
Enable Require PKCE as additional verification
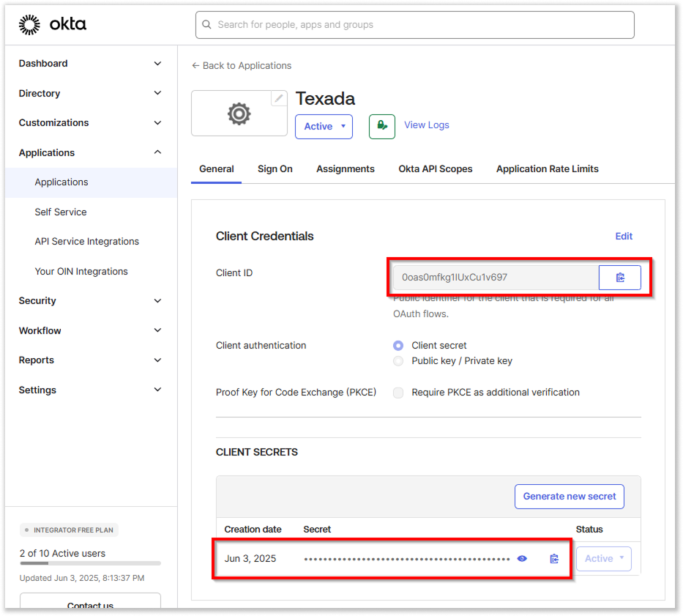tap(398, 393)
